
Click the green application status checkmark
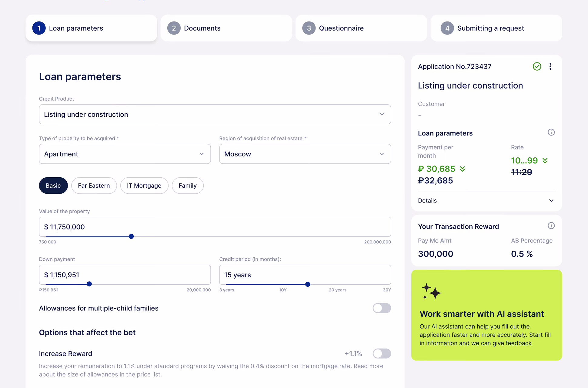tap(537, 66)
